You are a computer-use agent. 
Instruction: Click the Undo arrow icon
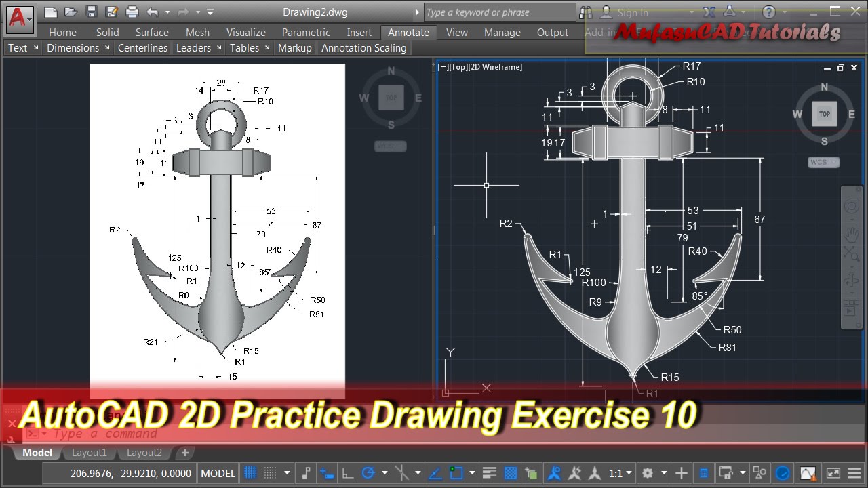152,12
